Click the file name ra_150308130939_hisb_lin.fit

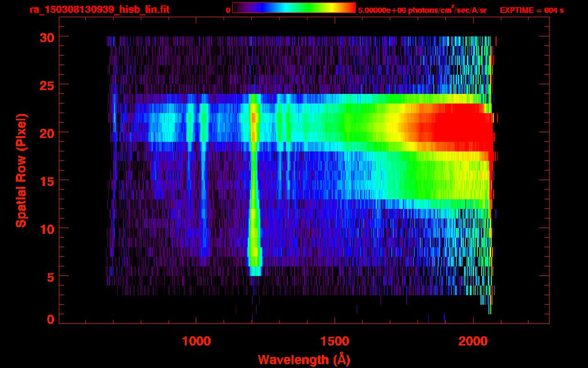99,10
